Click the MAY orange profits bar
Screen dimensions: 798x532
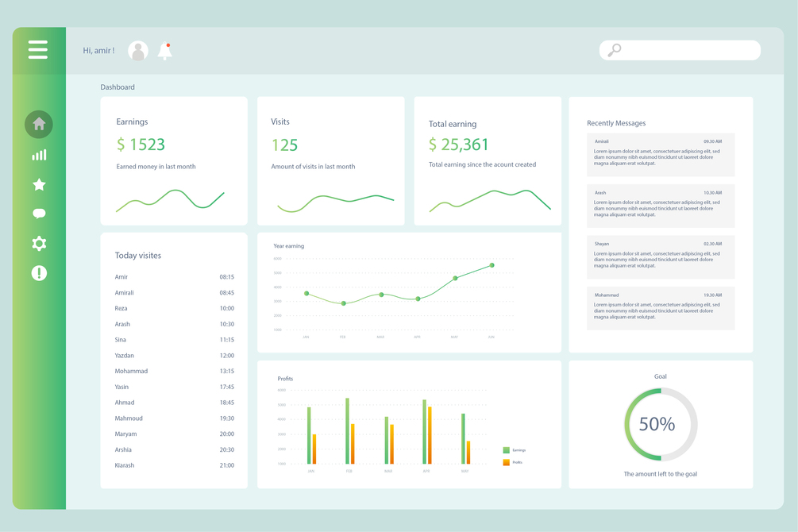click(468, 453)
